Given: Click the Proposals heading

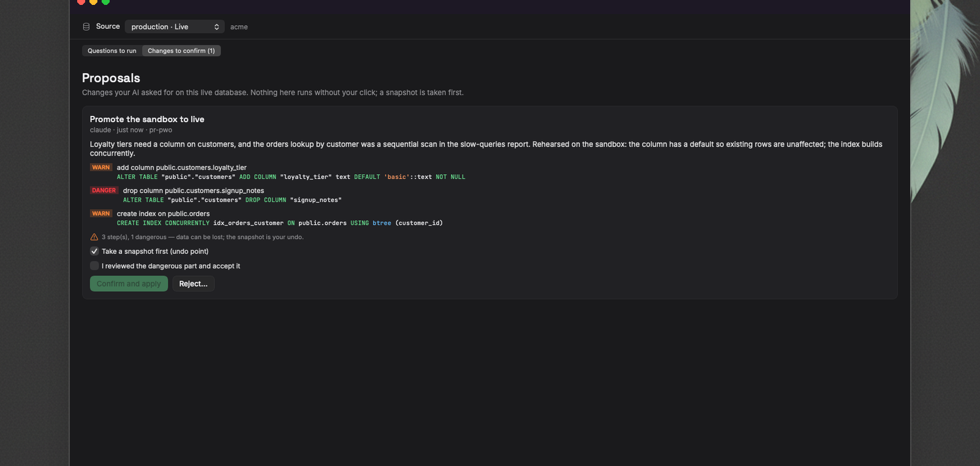Looking at the screenshot, I should click(x=111, y=78).
